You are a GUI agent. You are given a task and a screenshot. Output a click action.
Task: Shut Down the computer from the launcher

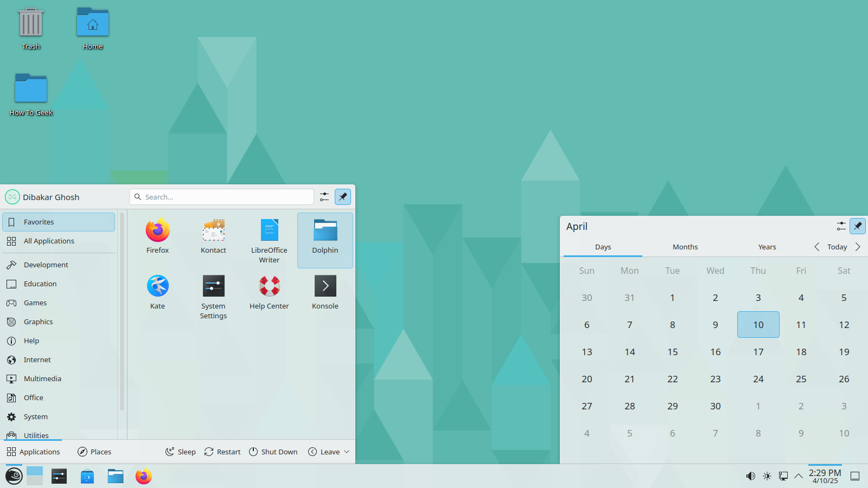[273, 451]
